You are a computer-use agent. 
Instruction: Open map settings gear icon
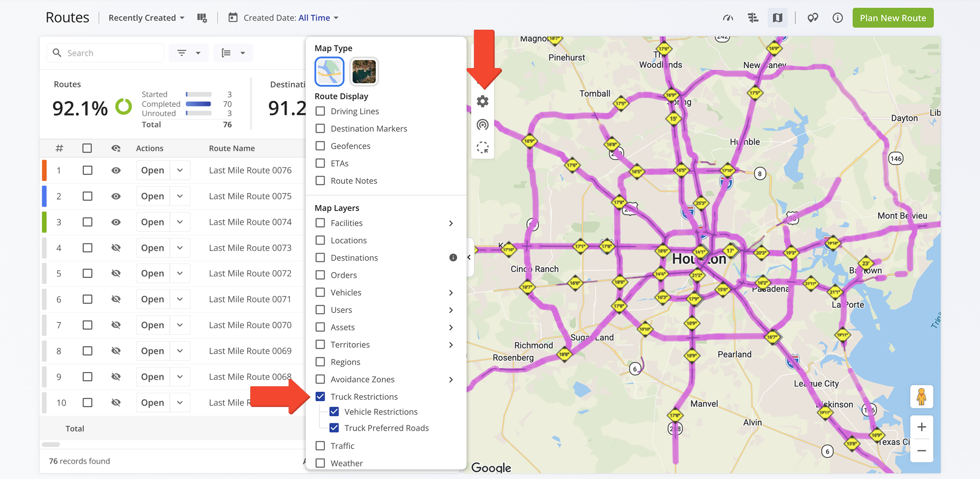482,102
